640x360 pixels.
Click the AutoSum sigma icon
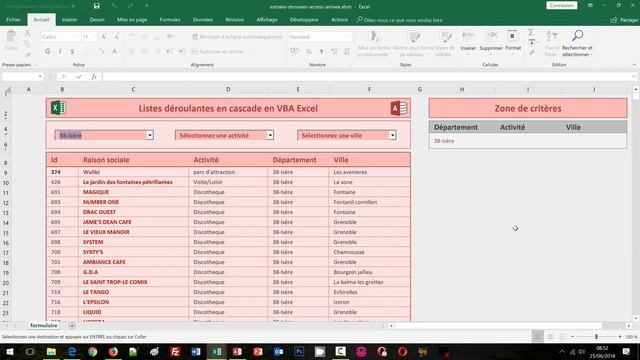click(531, 32)
